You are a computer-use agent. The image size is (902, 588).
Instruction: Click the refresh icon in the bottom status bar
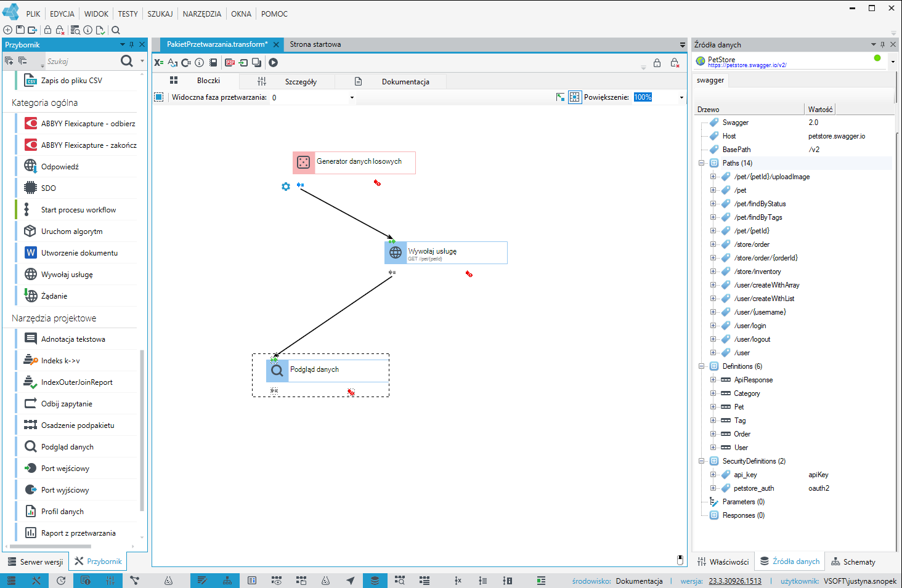pyautogui.click(x=61, y=580)
